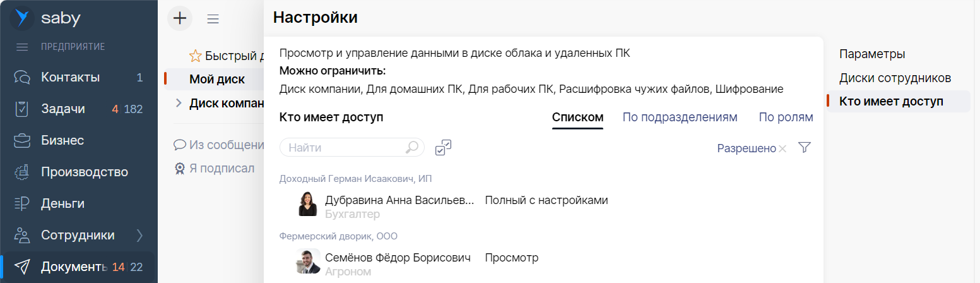Image resolution: width=980 pixels, height=283 pixels.
Task: Switch to 'По подразделениям' tab
Action: coord(680,117)
